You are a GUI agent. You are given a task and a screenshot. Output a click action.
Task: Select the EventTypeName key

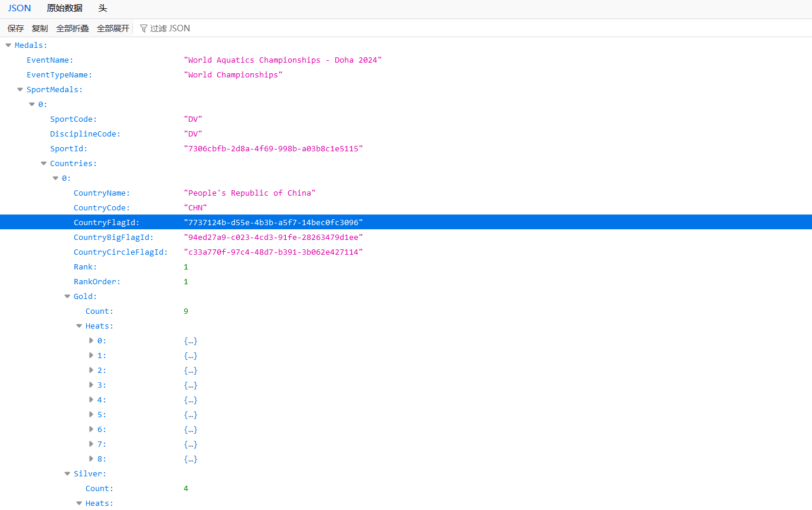[x=59, y=75]
